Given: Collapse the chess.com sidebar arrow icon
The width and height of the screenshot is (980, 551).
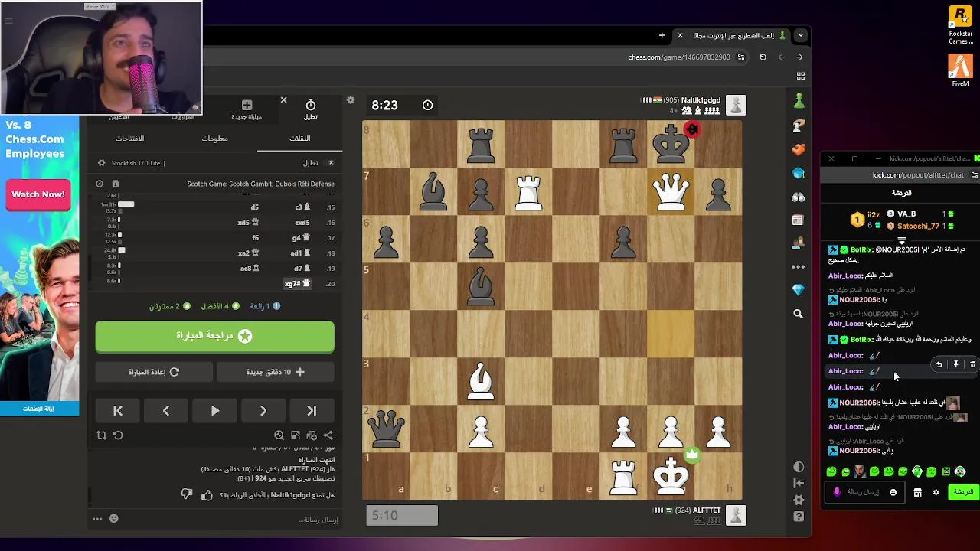Looking at the screenshot, I should coord(799,483).
